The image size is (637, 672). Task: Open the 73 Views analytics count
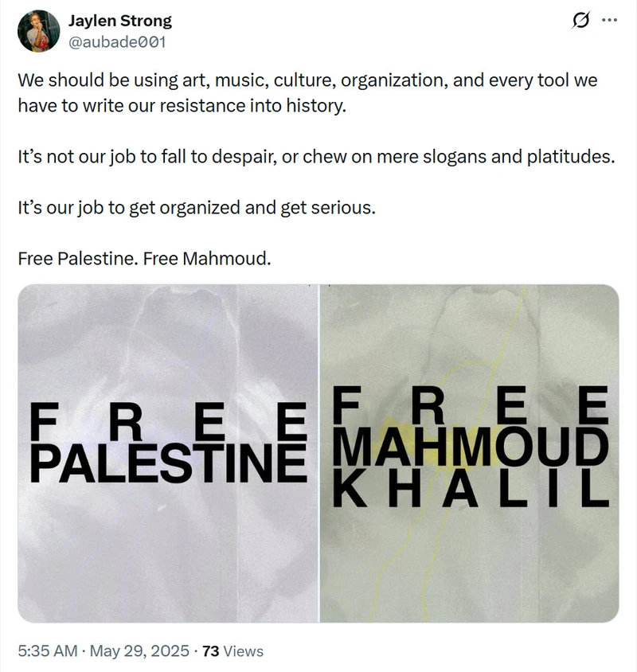click(233, 651)
